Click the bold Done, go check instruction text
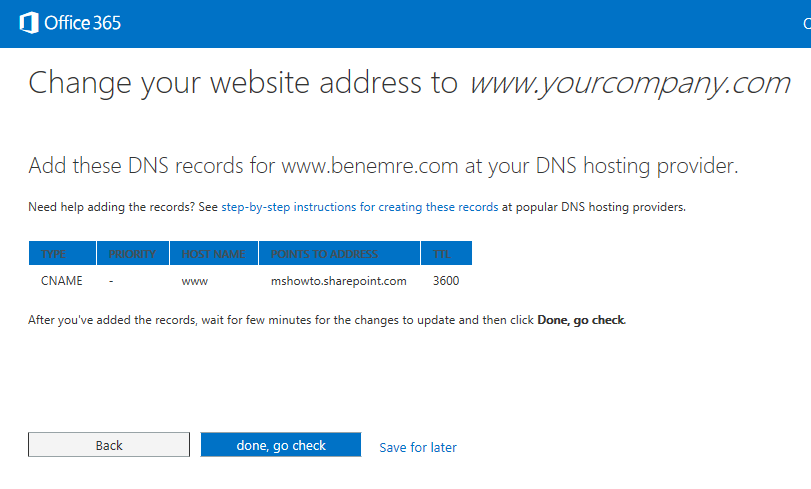The height and width of the screenshot is (489, 811). [x=581, y=320]
